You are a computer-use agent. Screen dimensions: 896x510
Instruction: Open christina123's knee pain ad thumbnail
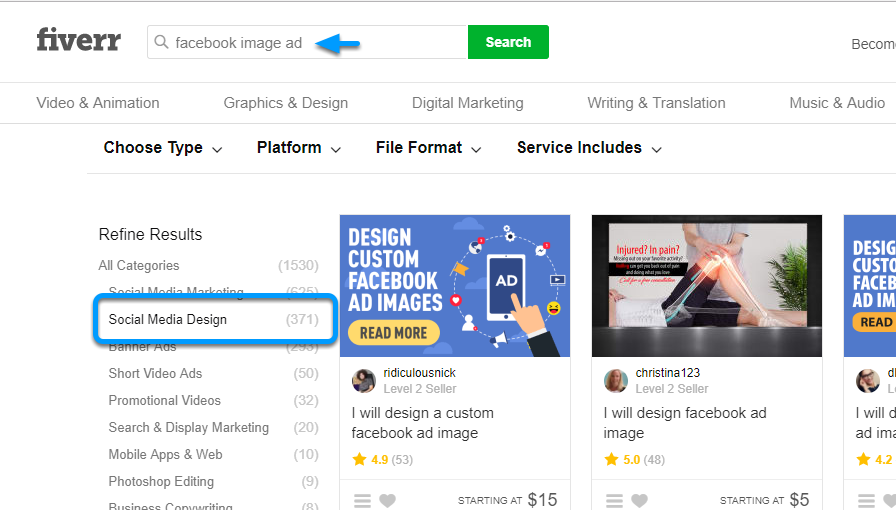[707, 286]
